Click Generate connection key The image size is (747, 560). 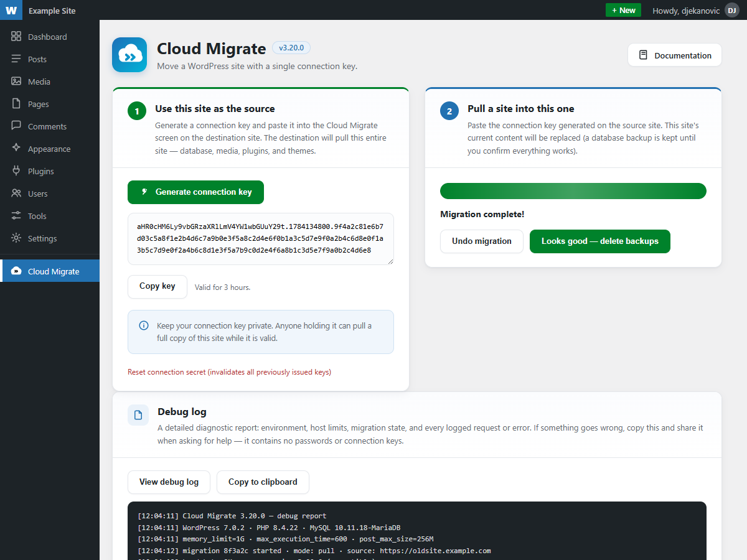[x=195, y=192]
